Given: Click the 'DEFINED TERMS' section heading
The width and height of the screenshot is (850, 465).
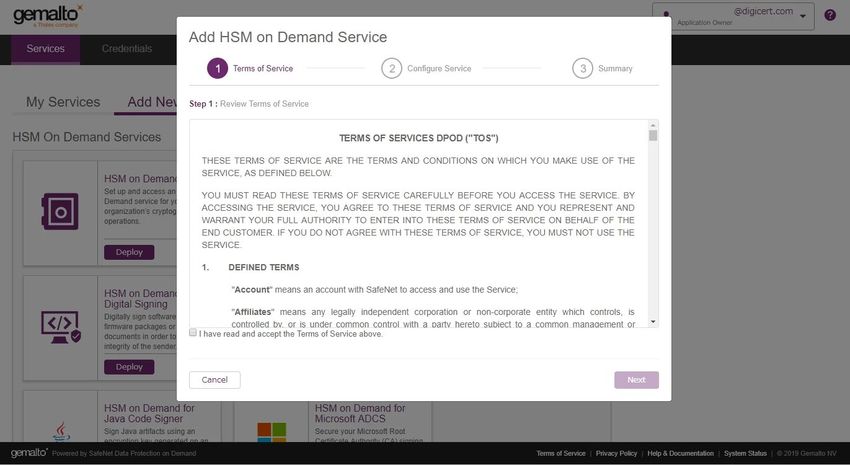Looking at the screenshot, I should point(264,267).
